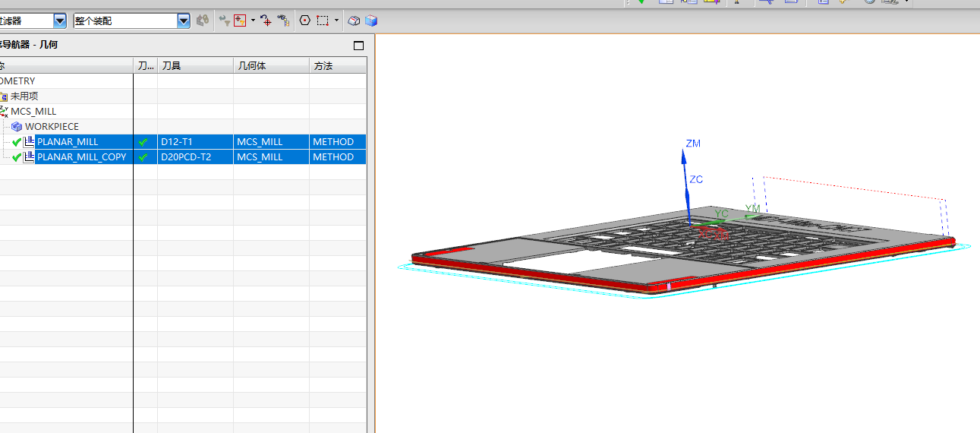Click the MCS_MILL coordinate system icon

[x=4, y=112]
